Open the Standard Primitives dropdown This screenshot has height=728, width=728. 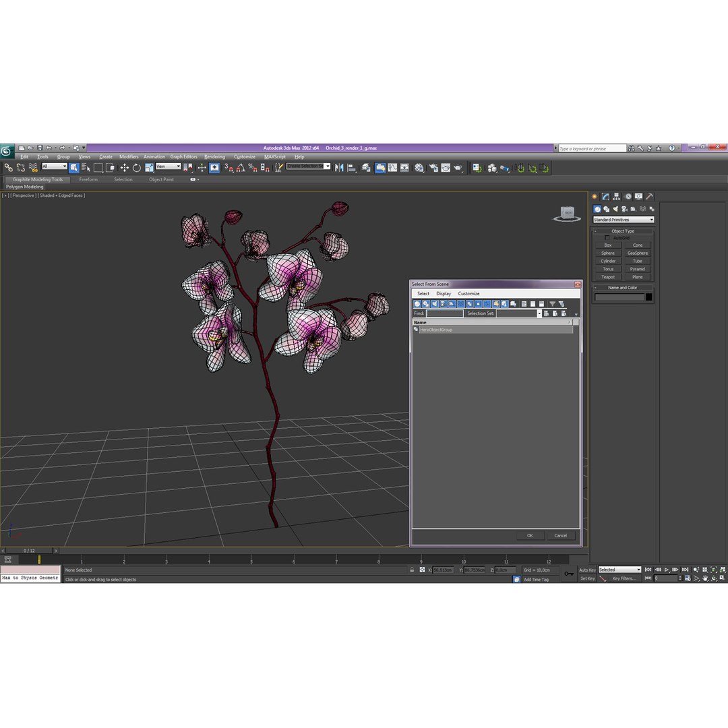pyautogui.click(x=623, y=220)
